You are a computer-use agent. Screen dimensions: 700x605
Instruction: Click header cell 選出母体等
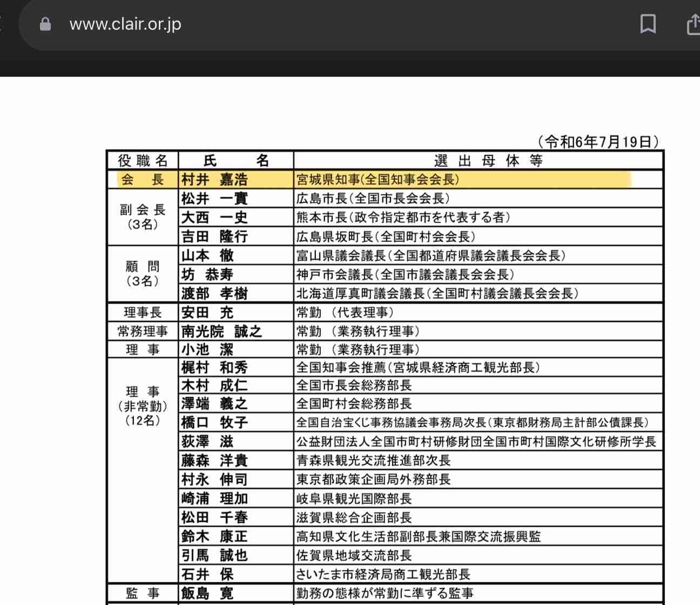click(479, 160)
